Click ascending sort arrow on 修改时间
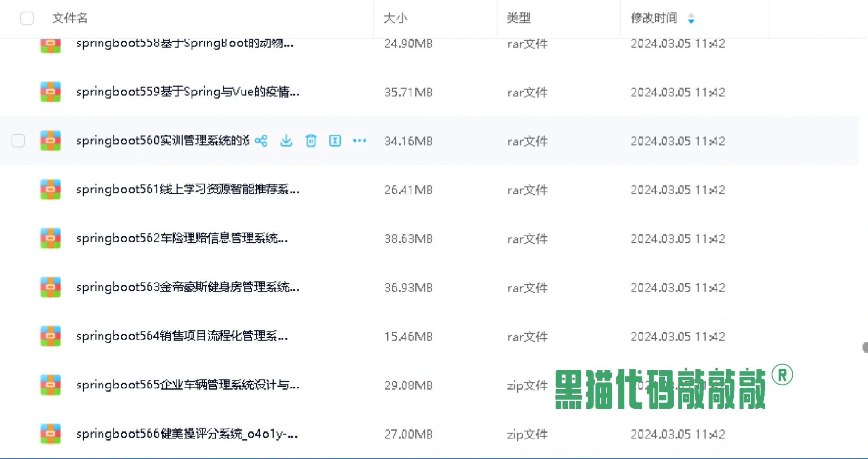Viewport: 868px width, 459px height. point(692,16)
